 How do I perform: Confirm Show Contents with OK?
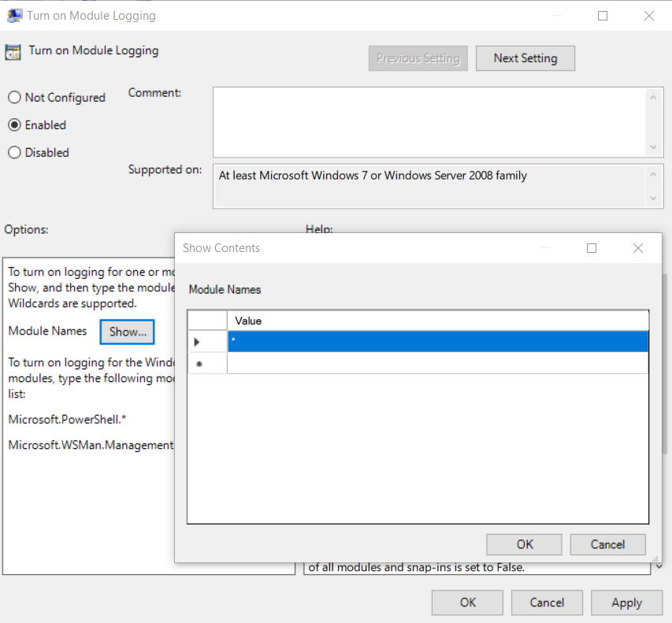pos(524,544)
